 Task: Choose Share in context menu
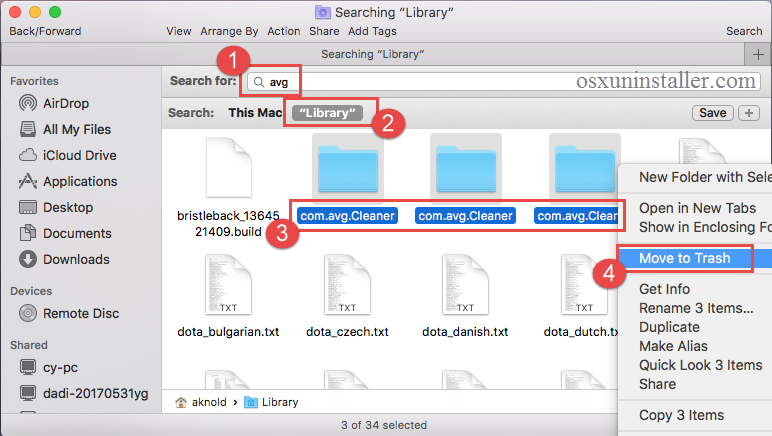695,384
